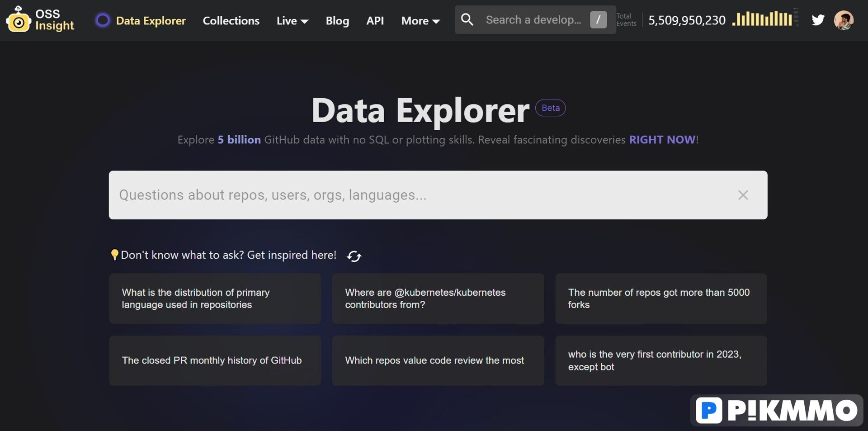Image resolution: width=868 pixels, height=431 pixels.
Task: Click the OSS Insight logo
Action: click(x=40, y=20)
